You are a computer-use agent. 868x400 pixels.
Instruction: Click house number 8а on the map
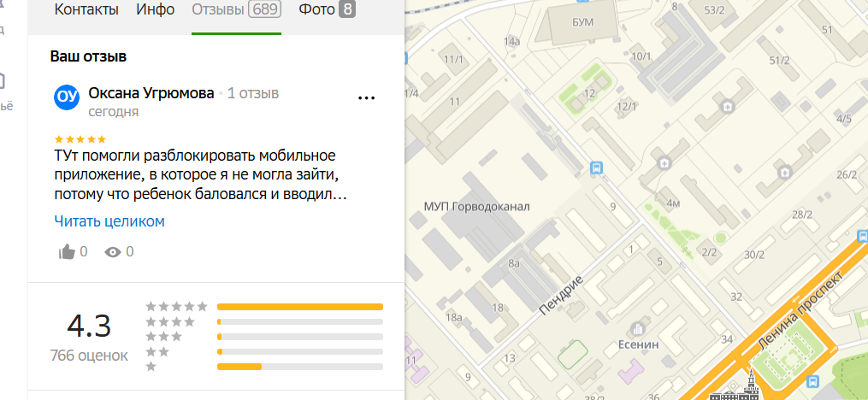(x=513, y=263)
